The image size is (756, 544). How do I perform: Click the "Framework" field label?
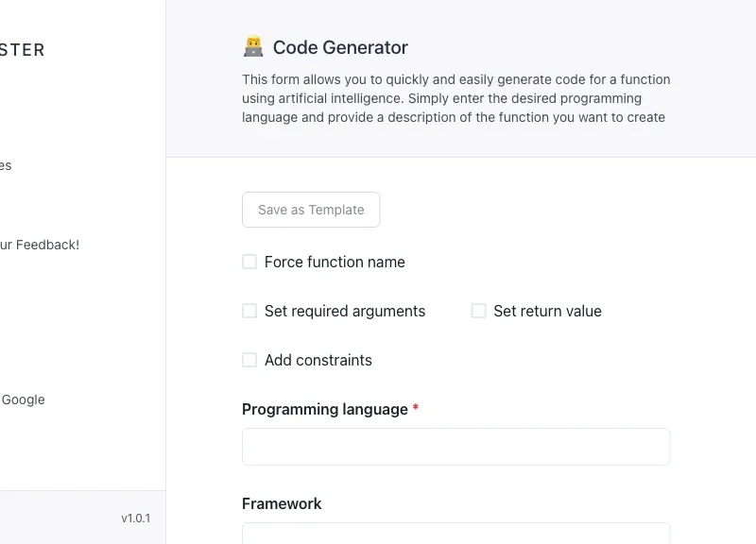(282, 503)
